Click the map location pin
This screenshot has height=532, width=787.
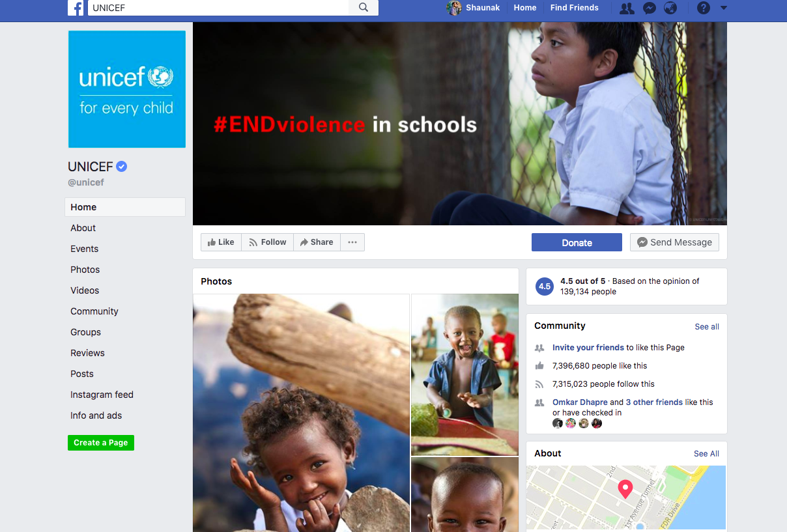(625, 489)
